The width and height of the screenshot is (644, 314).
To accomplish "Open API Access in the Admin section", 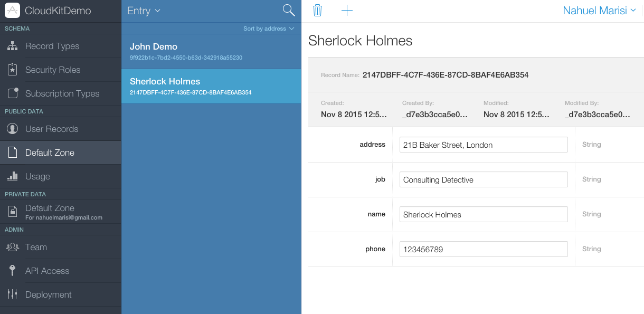I will [x=60, y=271].
